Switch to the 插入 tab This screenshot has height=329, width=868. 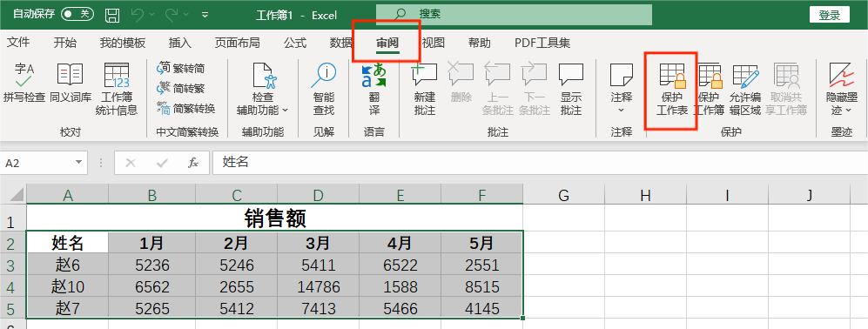click(180, 43)
